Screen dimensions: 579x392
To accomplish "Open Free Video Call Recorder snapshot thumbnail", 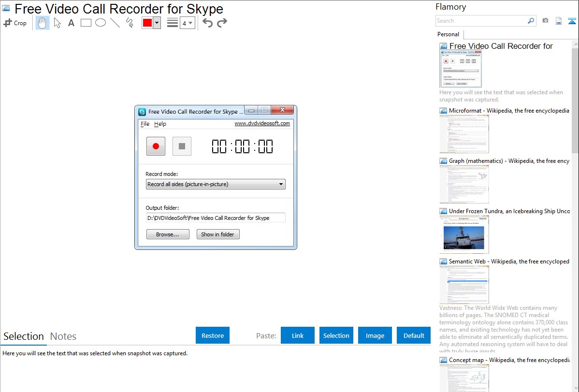I will (x=461, y=69).
